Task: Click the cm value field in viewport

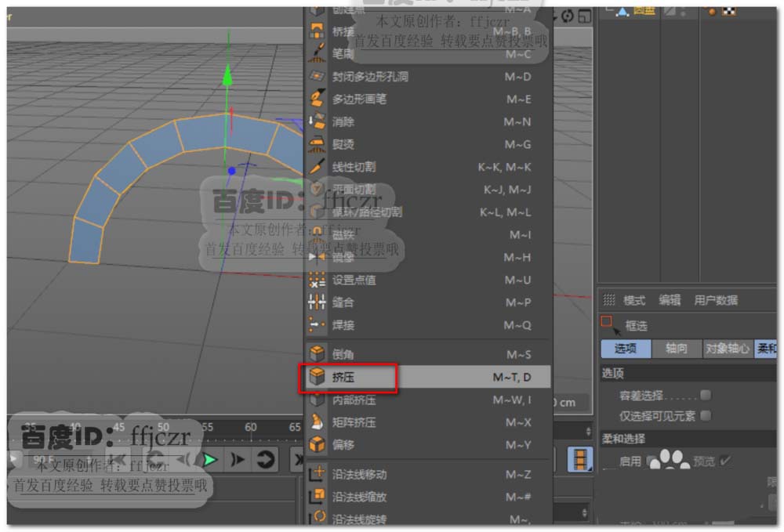Action: click(x=572, y=402)
